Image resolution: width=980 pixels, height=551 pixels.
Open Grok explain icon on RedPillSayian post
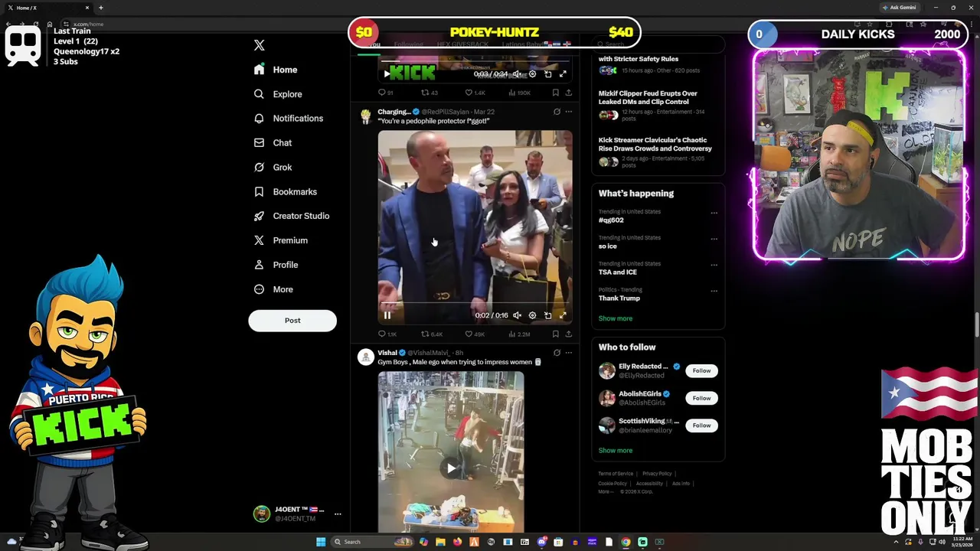557,112
